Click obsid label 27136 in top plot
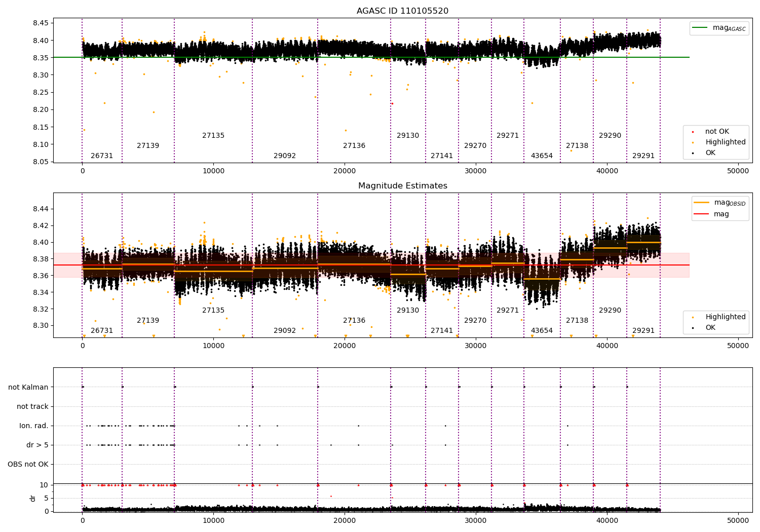Viewport: 760px width, 532px height. click(354, 146)
